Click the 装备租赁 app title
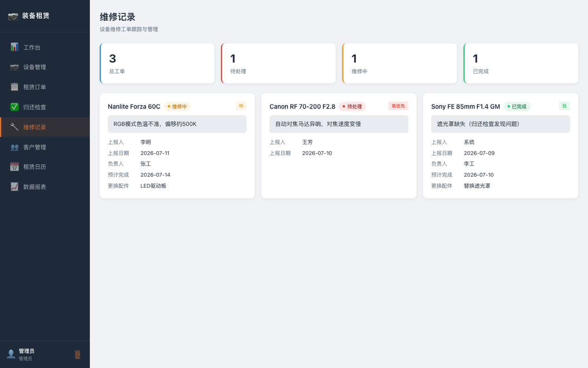The image size is (588, 368). click(36, 16)
